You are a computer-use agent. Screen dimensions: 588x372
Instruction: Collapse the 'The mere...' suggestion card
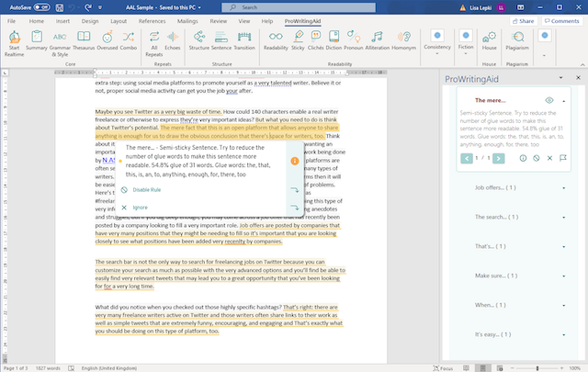point(563,101)
